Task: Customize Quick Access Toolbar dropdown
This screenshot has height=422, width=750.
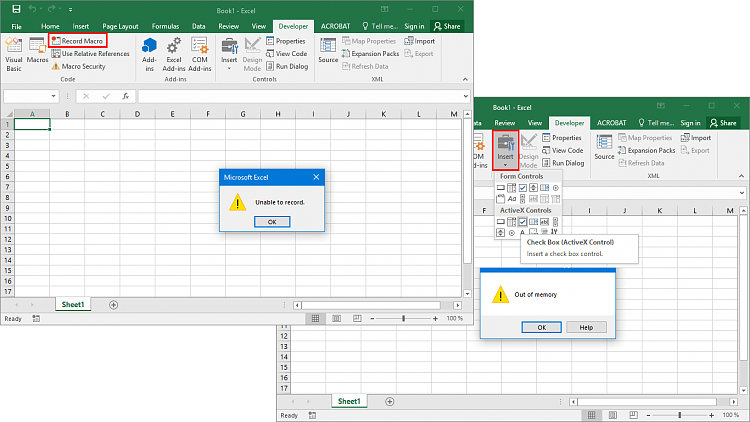Action: tap(70, 10)
